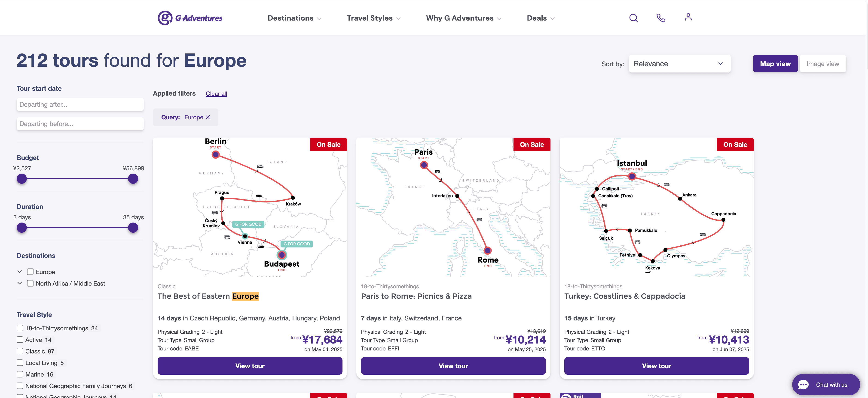The image size is (868, 398).
Task: View tour for Paris to Rome
Action: point(453,366)
